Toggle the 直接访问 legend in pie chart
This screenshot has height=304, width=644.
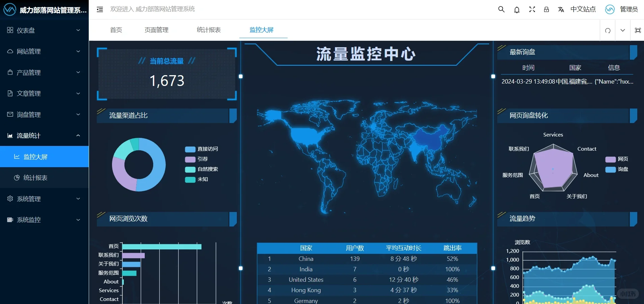201,149
